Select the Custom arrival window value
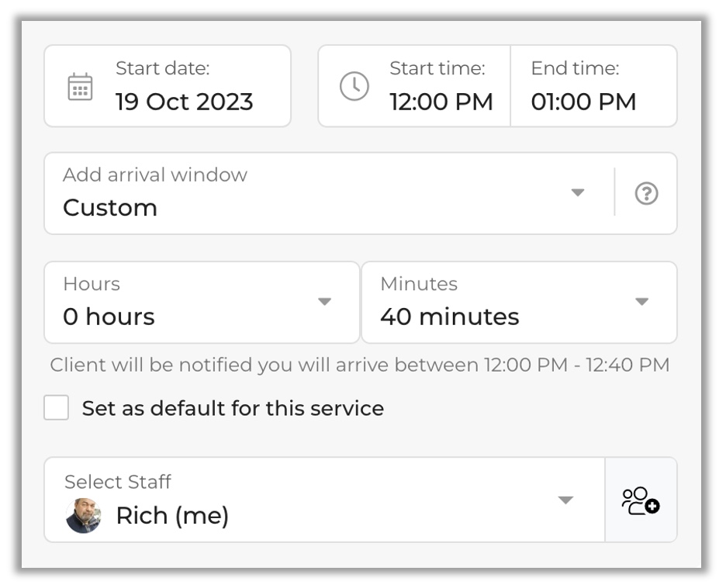This screenshot has width=726, height=588. click(x=110, y=208)
